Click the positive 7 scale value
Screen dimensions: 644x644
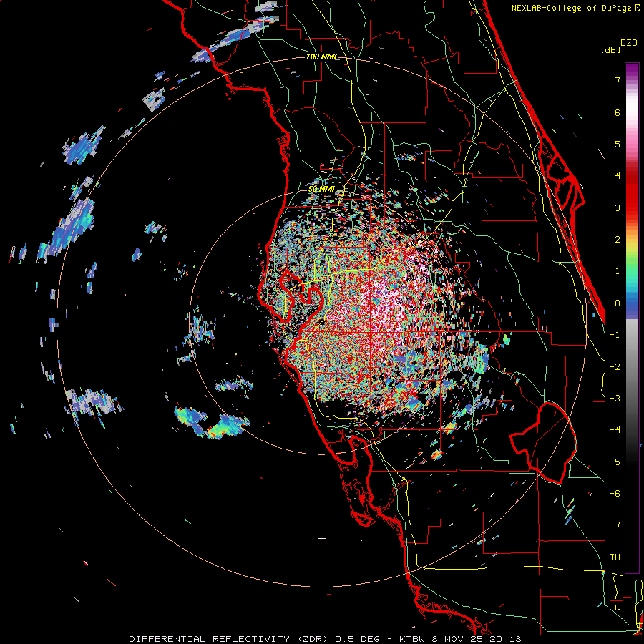(618, 80)
